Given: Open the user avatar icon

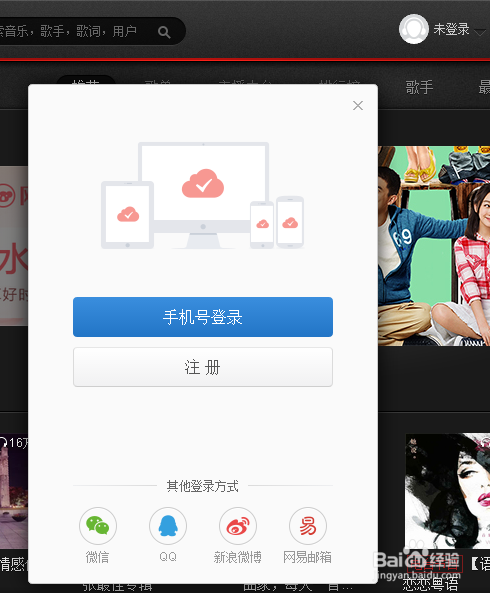Looking at the screenshot, I should [x=414, y=29].
